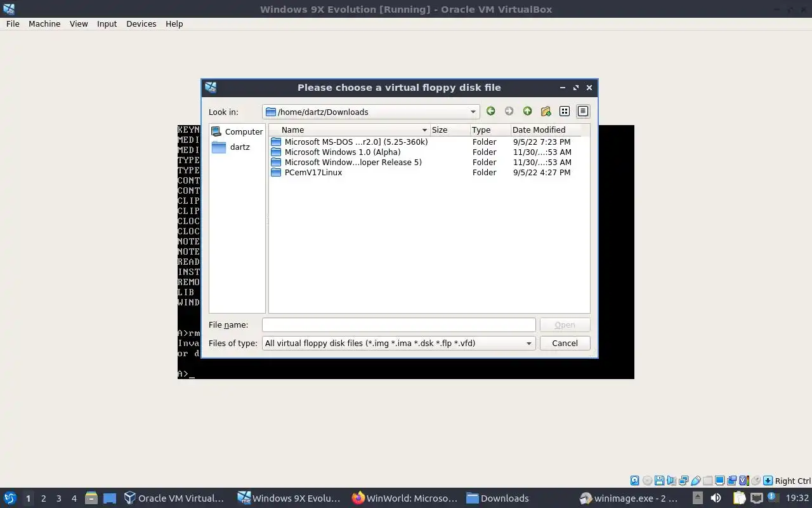This screenshot has height=508, width=812.
Task: Open the Input menu in VirtualBox
Action: tap(107, 23)
